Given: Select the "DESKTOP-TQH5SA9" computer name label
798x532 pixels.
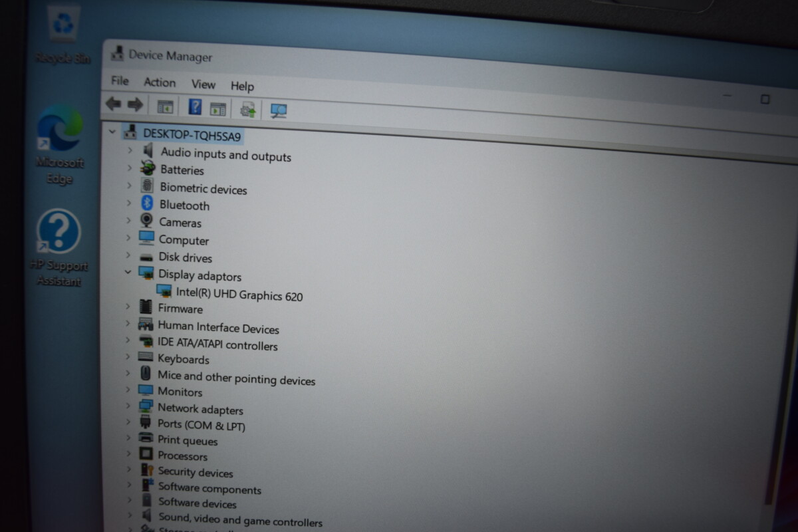Looking at the screenshot, I should [192, 135].
